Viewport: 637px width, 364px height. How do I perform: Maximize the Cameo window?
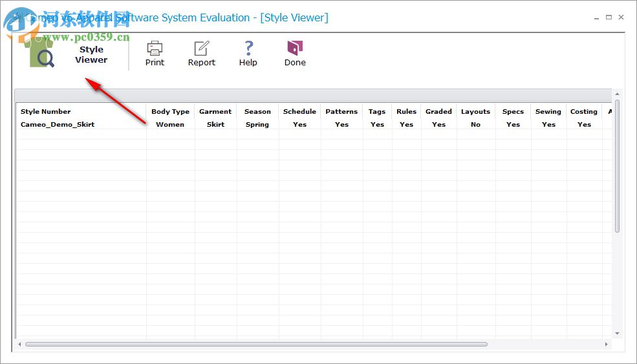609,17
